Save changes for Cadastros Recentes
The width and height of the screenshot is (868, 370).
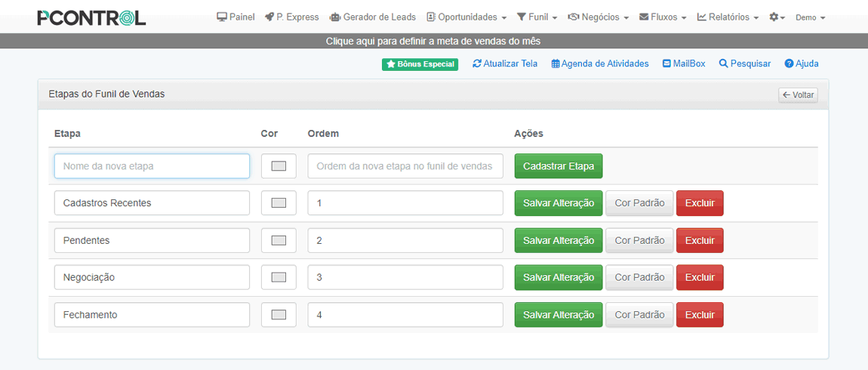pyautogui.click(x=559, y=203)
